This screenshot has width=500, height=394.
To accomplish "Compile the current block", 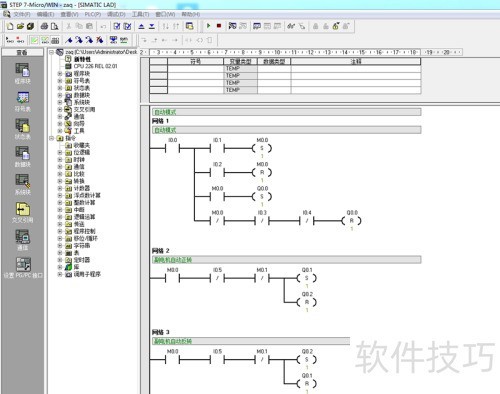I will pos(117,26).
